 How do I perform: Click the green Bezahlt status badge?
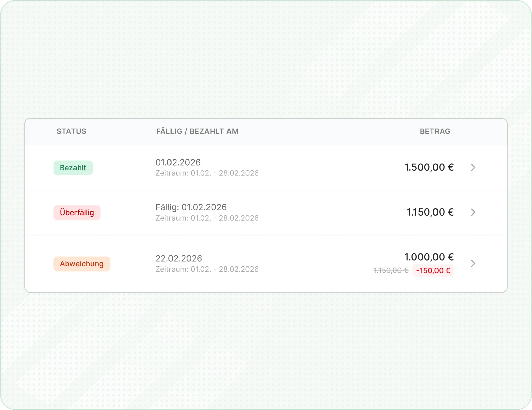tap(73, 168)
